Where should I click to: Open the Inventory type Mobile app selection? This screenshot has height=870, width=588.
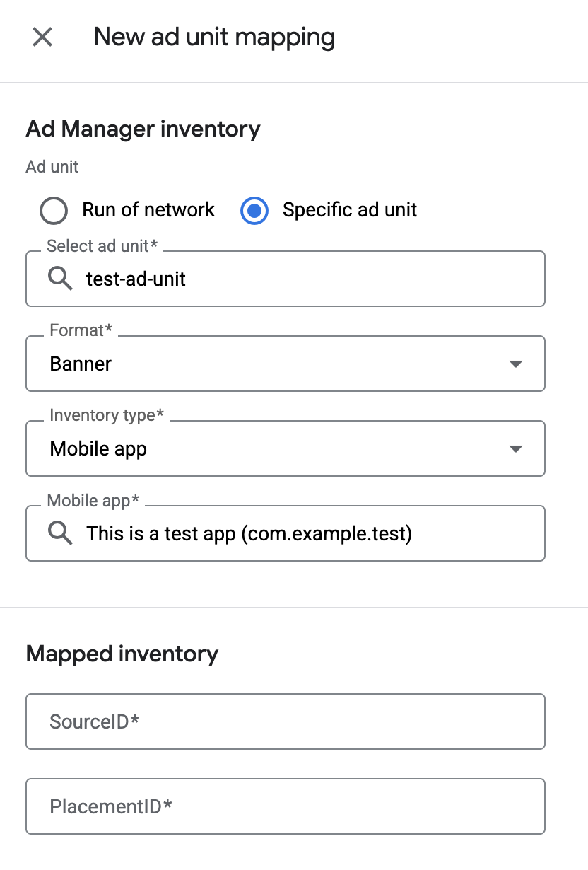(286, 448)
